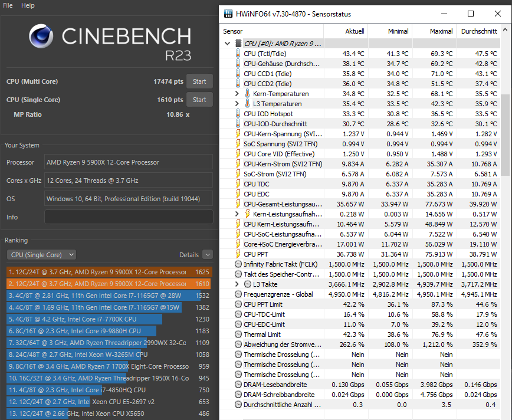Open the Help menu in Cinebench
The image size is (512, 420).
[x=28, y=5]
